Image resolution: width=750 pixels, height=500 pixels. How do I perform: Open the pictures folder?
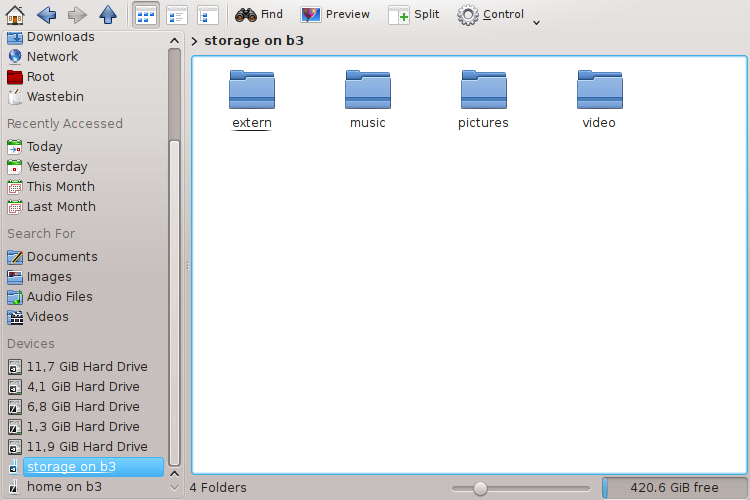483,100
